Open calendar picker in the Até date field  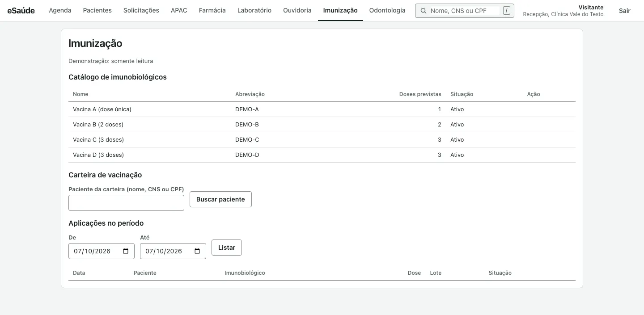click(x=197, y=251)
